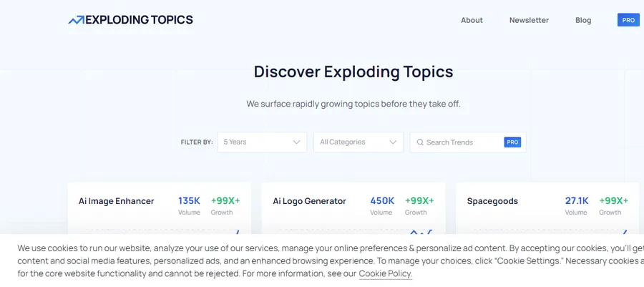
Task: Click the FILTER BY label
Action: (197, 142)
